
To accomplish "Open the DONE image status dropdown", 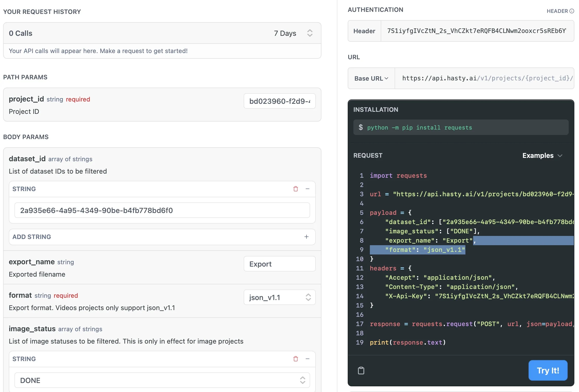I will (x=162, y=380).
